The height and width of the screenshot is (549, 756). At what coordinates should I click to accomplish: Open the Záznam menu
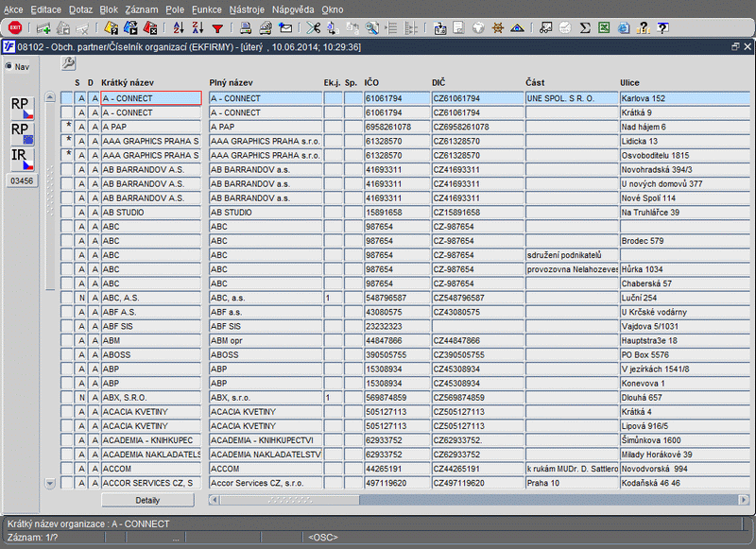[x=142, y=9]
